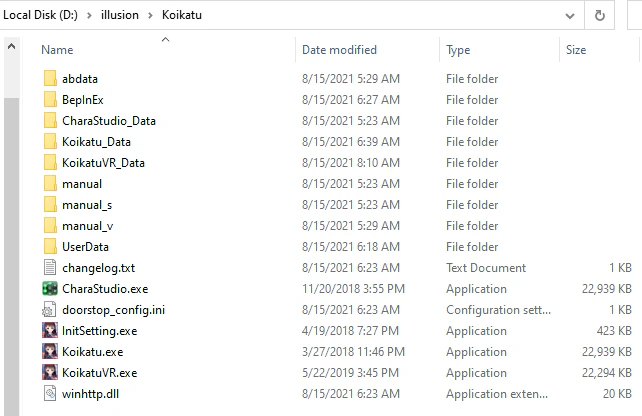This screenshot has width=642, height=416.
Task: Click the 5/22/2019 3:45 PM date cell
Action: pyautogui.click(x=350, y=373)
